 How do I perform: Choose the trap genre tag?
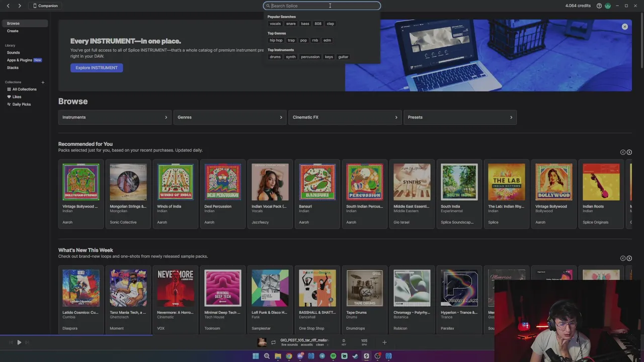point(291,40)
